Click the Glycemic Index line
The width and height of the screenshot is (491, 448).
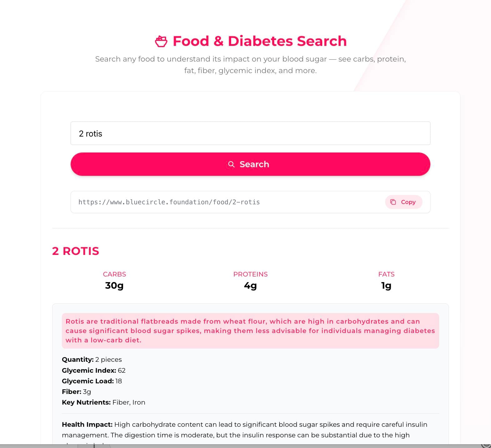point(94,371)
